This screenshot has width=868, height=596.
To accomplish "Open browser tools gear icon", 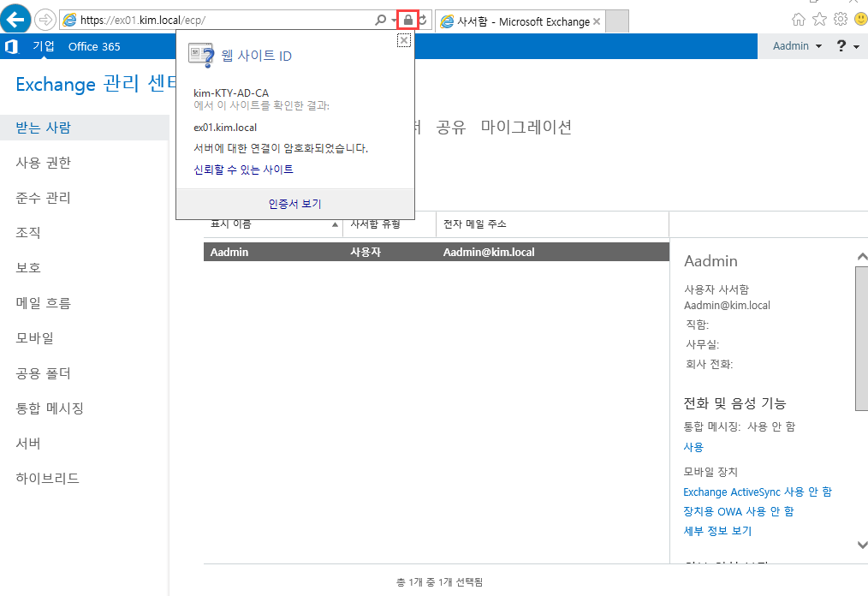I will pos(841,19).
